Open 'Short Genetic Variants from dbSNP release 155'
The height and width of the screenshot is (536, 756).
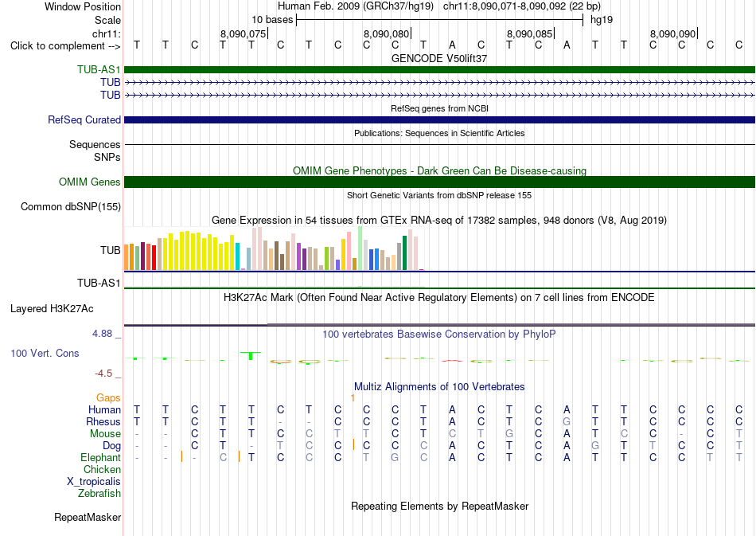439,195
